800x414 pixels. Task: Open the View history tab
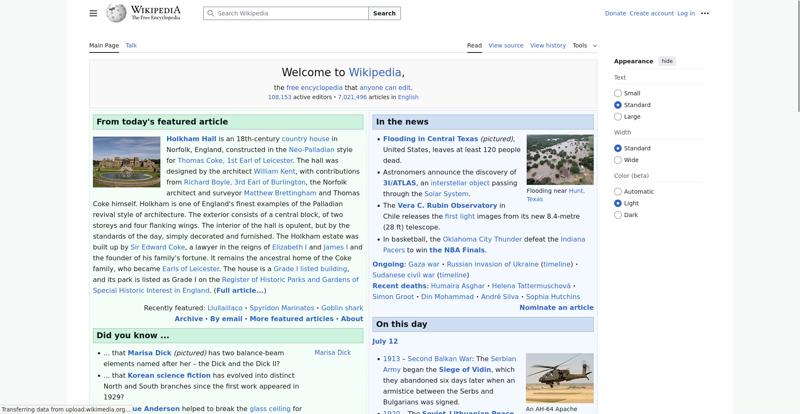pos(547,45)
